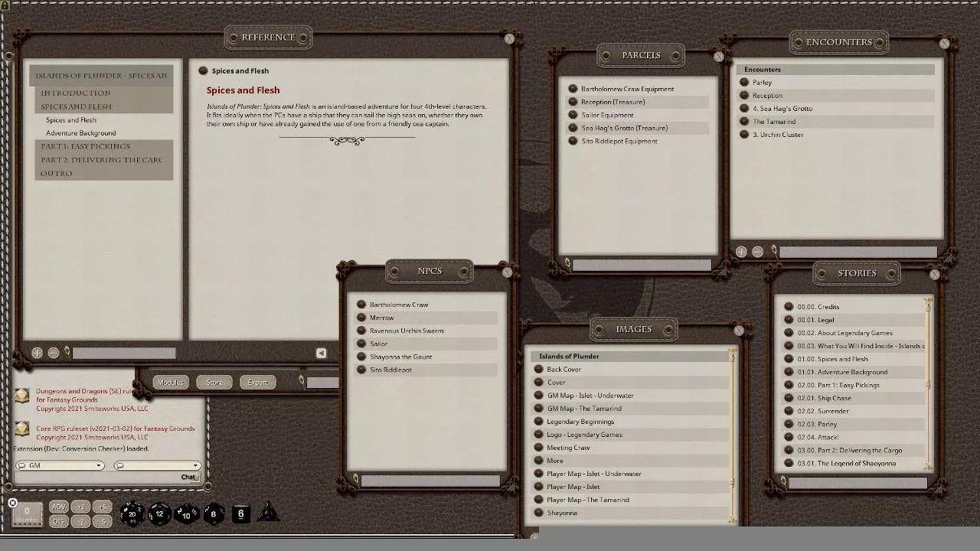Select Adventure Background page in Reference index
This screenshot has width=980, height=551.
(81, 133)
